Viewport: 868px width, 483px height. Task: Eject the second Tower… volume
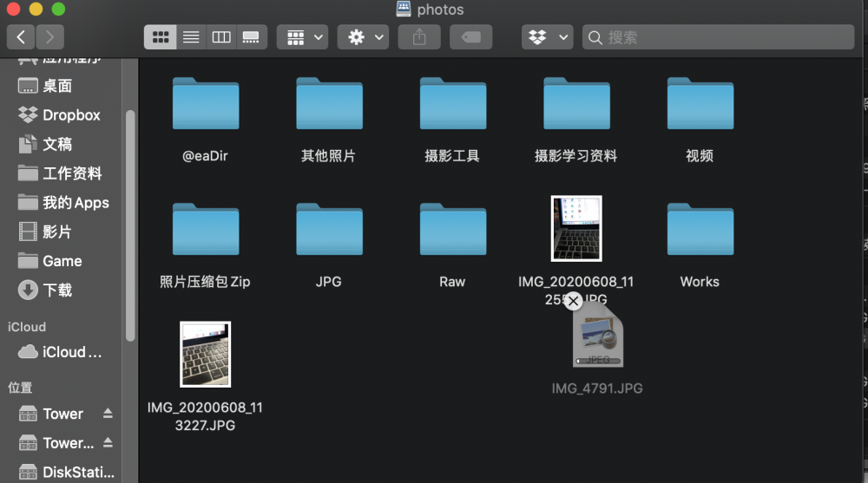point(108,442)
